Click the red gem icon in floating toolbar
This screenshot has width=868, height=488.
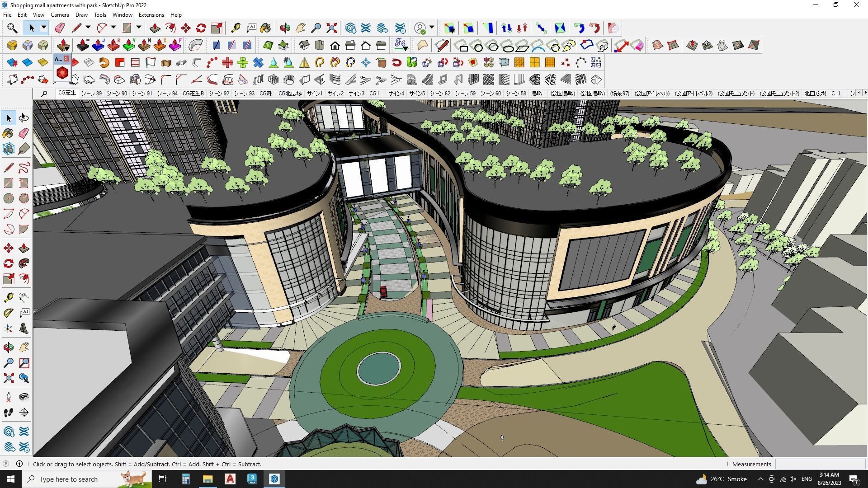62,72
